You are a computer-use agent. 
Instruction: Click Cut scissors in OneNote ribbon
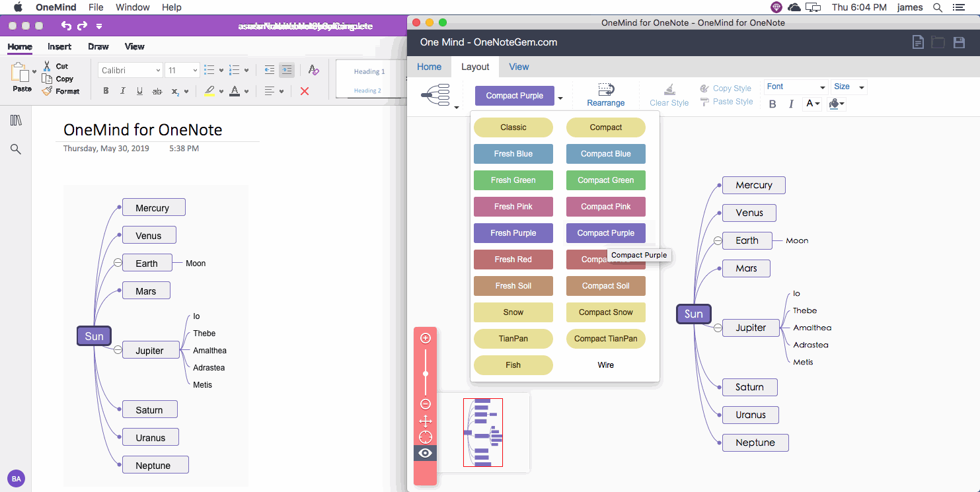(x=47, y=66)
